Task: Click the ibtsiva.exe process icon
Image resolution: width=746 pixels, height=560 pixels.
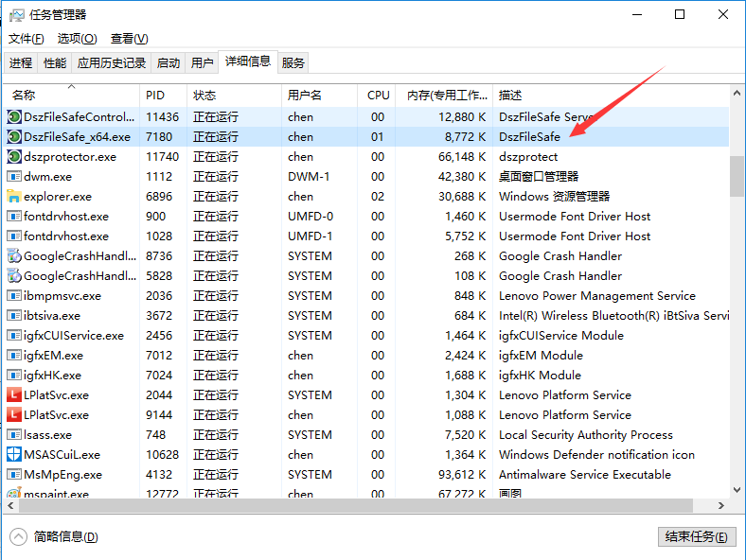Action: 14,316
